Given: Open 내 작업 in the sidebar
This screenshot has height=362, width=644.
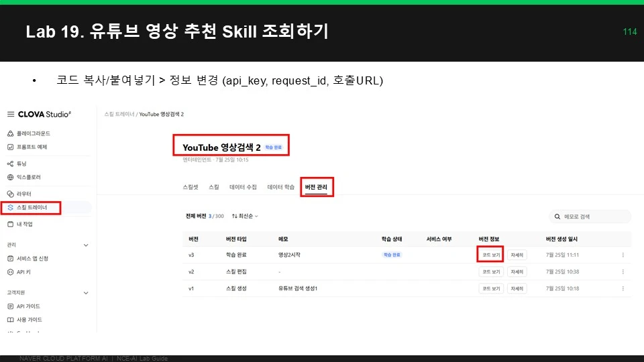Looking at the screenshot, I should point(25,224).
